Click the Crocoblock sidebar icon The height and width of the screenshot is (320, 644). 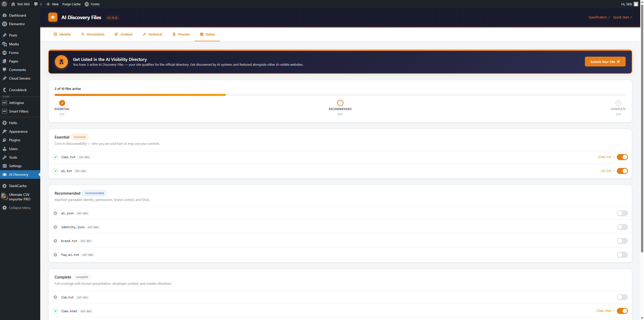point(5,90)
